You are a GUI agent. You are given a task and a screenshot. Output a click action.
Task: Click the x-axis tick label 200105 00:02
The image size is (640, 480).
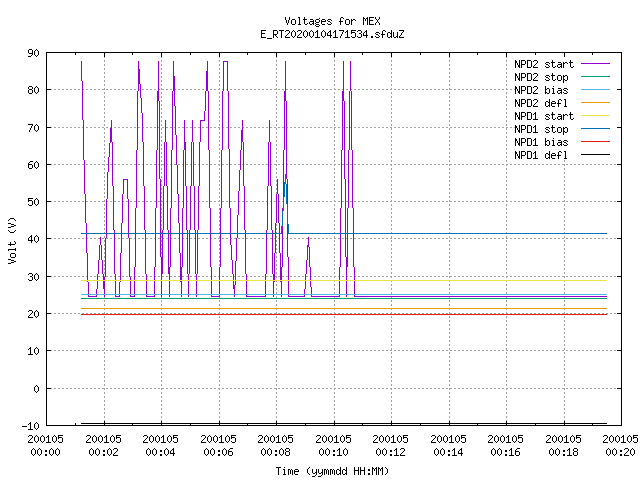coord(104,446)
